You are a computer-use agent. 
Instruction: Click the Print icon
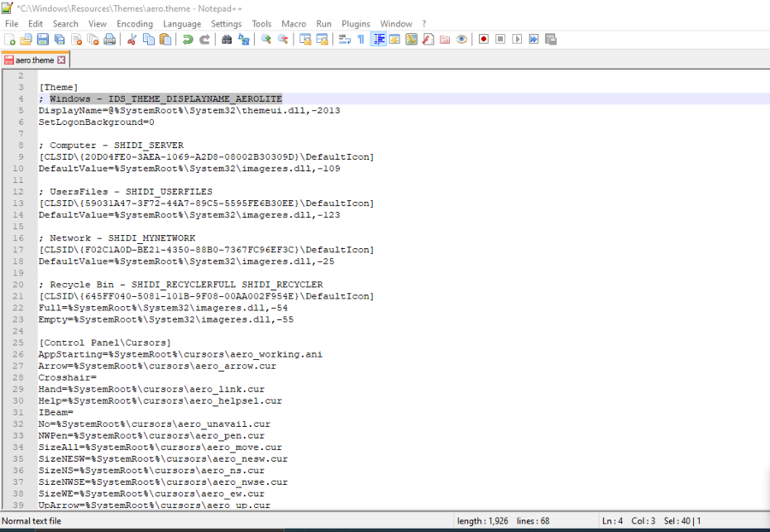pos(110,39)
